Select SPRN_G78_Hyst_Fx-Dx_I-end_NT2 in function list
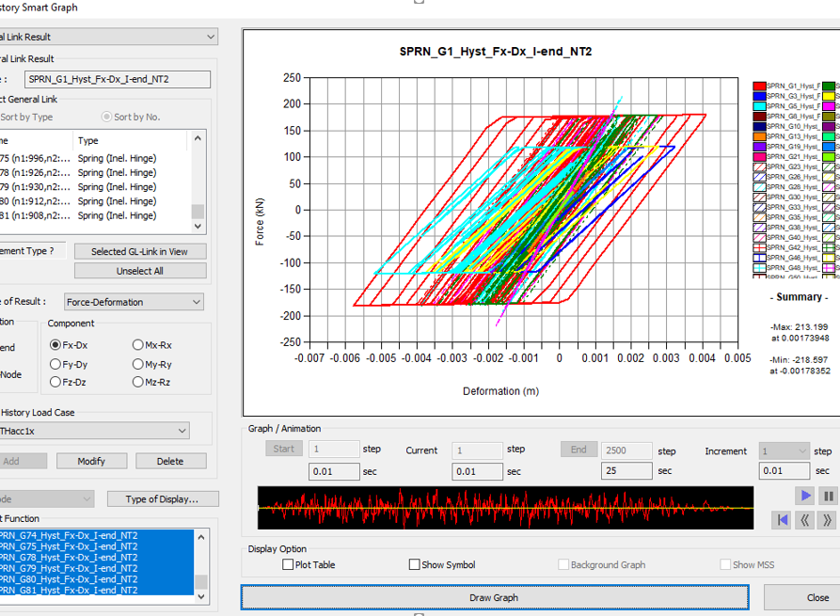840x616 pixels. (x=97, y=558)
